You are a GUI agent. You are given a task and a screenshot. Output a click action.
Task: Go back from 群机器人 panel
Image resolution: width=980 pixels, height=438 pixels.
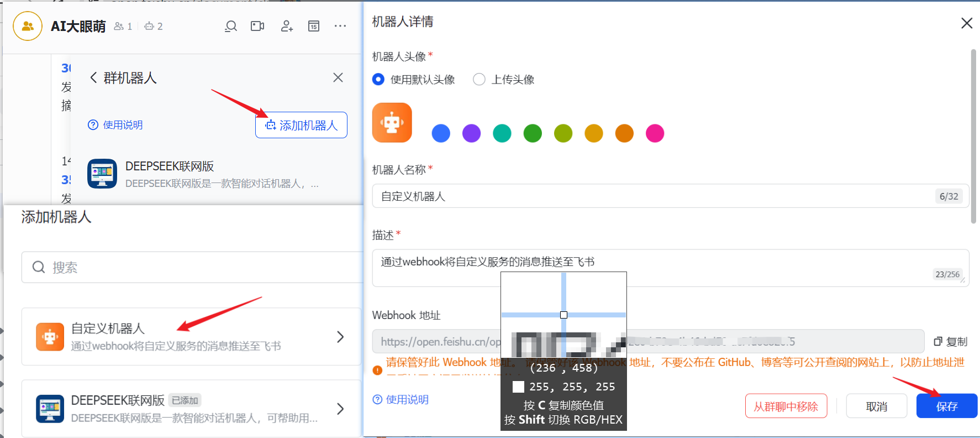click(x=93, y=78)
